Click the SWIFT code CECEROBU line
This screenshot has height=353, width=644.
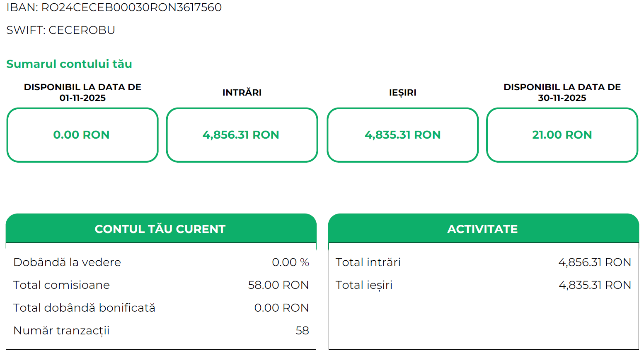pos(61,30)
